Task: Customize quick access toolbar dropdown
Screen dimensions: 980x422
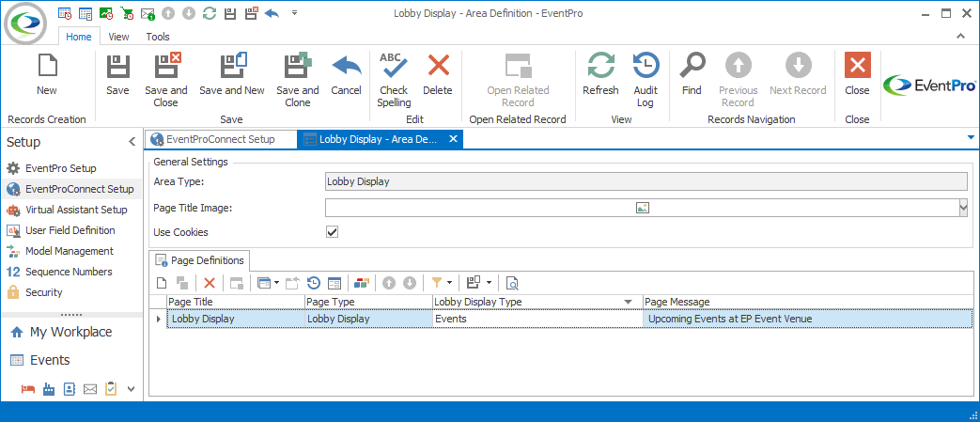Action: [x=294, y=12]
